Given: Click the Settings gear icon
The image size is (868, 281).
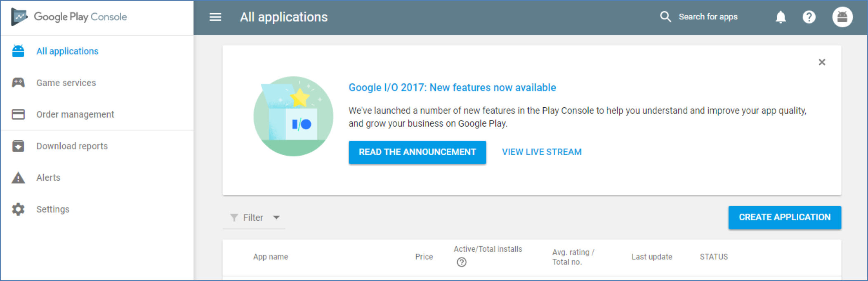Looking at the screenshot, I should 18,209.
